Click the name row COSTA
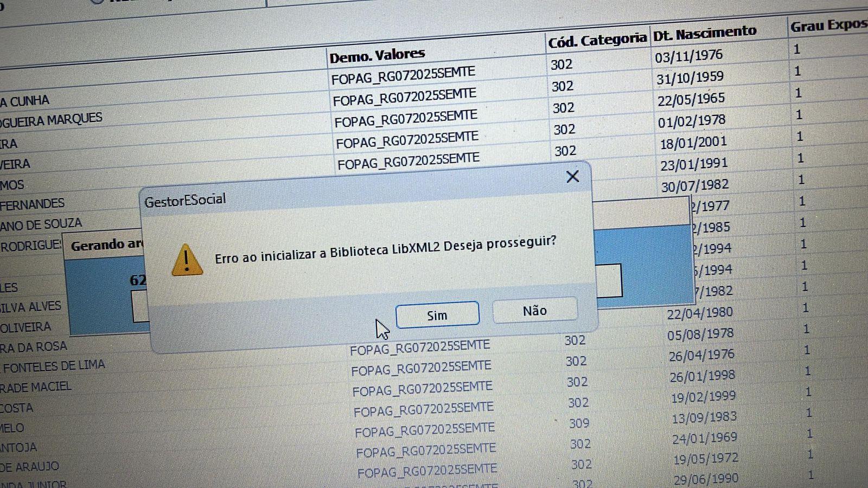Image resolution: width=868 pixels, height=488 pixels. 16,408
